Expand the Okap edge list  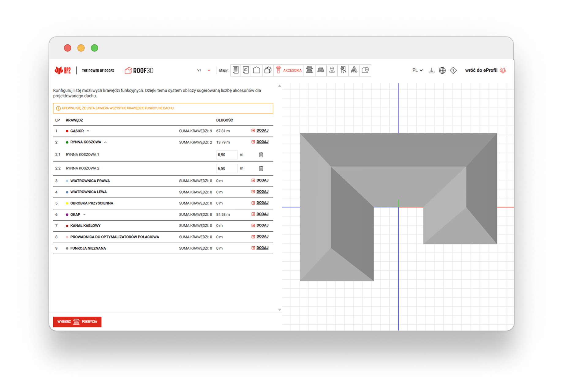[84, 215]
